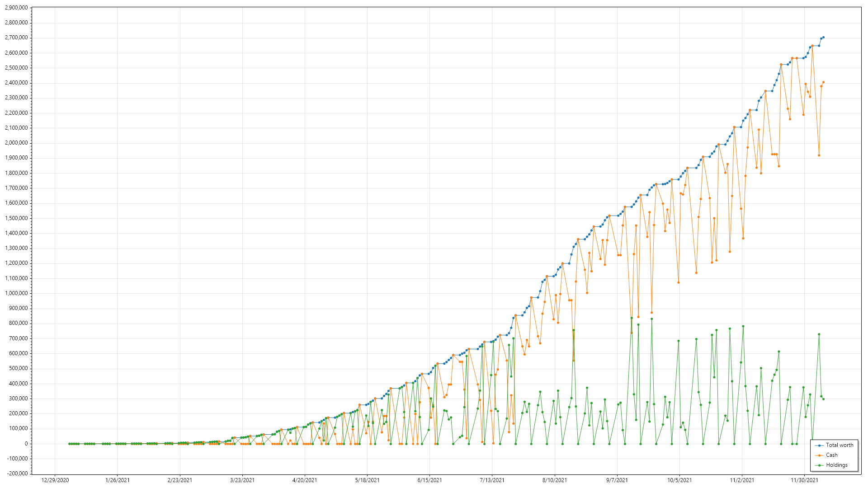The image size is (868, 488).
Task: Click the orange Cash legend marker
Action: click(819, 455)
